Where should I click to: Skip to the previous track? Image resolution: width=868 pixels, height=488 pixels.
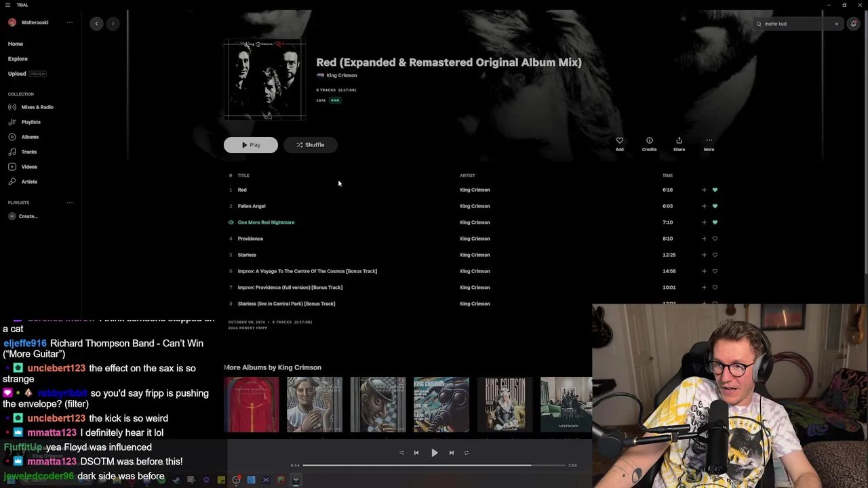point(416,453)
